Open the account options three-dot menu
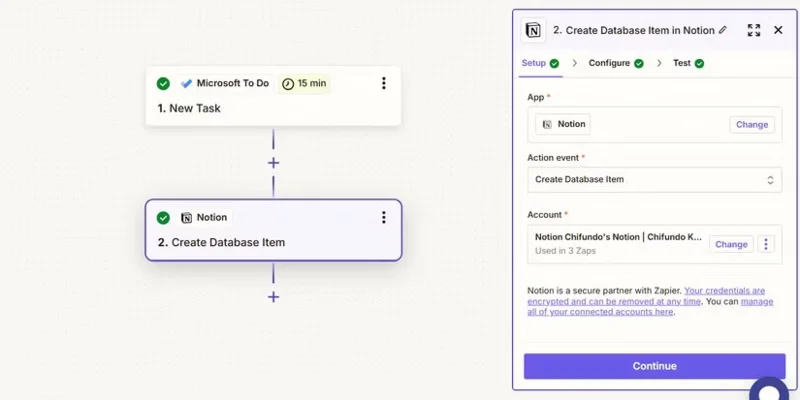 pyautogui.click(x=765, y=244)
